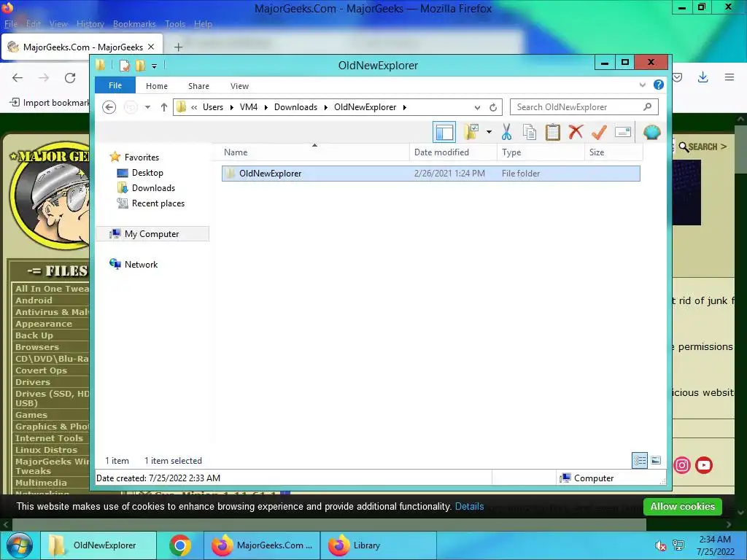Open properties with the orange checkmark icon
This screenshot has height=560, width=747.
599,132
